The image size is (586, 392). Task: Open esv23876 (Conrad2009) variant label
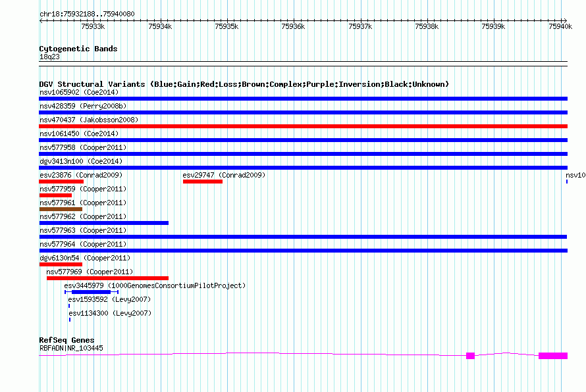[x=81, y=175]
